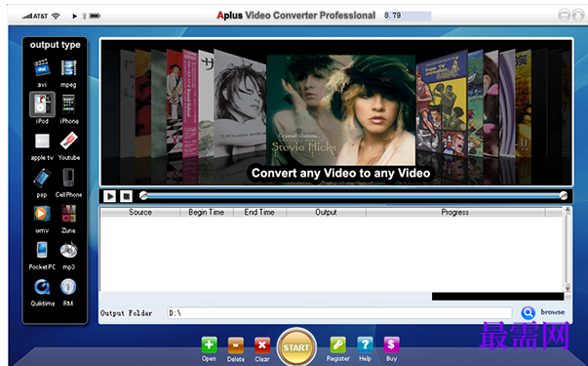The image size is (588, 366).
Task: Click the Buy dollar icon
Action: pyautogui.click(x=391, y=345)
